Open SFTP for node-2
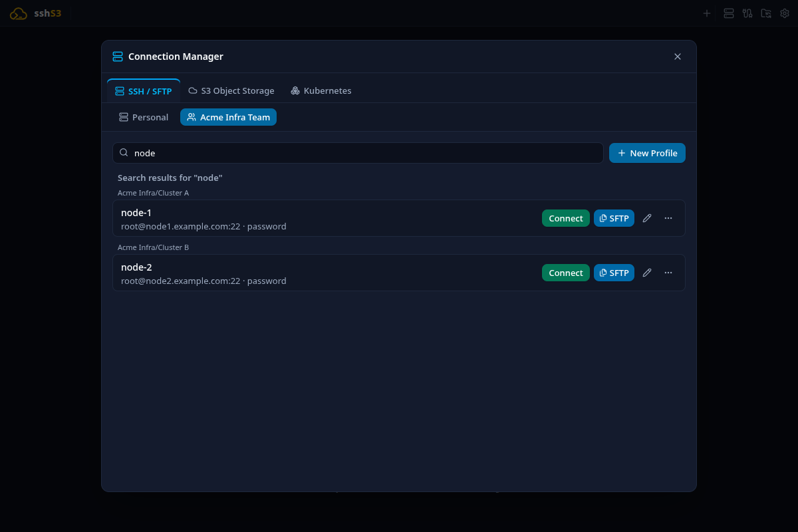Viewport: 798px width, 532px height. [614, 273]
